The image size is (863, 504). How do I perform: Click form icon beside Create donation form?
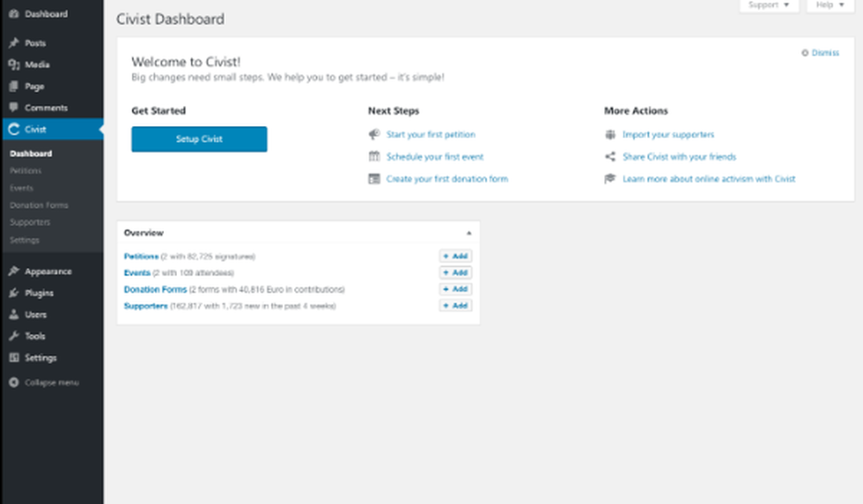[x=375, y=179]
